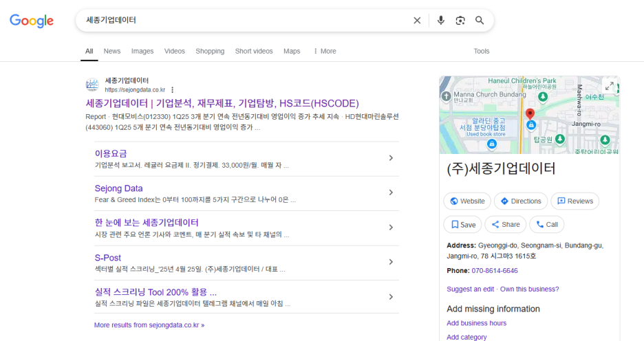
Task: Click the (주)세종기업데이터 panel title
Action: pyautogui.click(x=501, y=168)
